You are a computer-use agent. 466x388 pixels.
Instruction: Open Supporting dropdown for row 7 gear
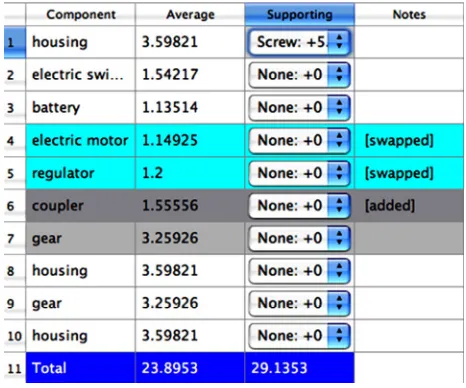tap(299, 238)
